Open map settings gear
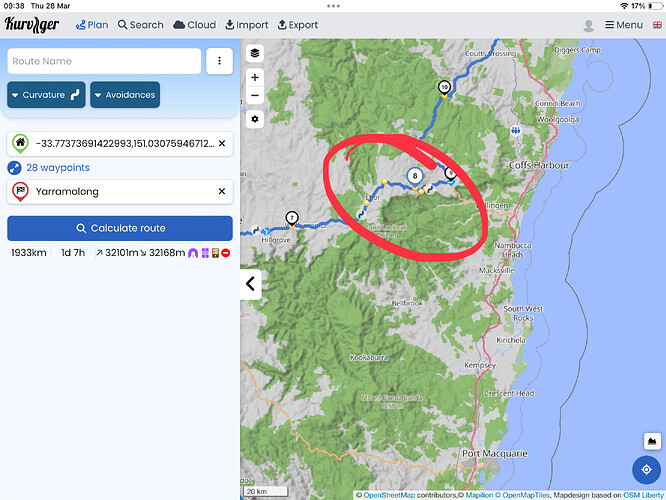The image size is (666, 500). [x=255, y=119]
